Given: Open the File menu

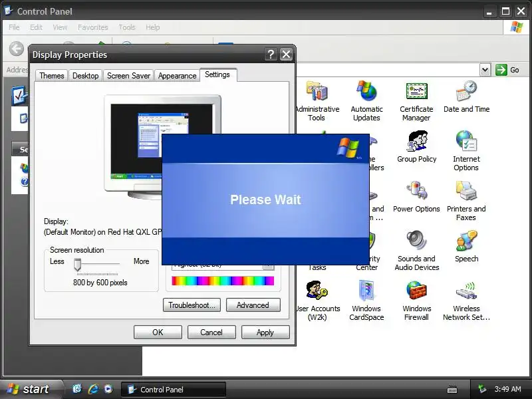Looking at the screenshot, I should pyautogui.click(x=14, y=27).
